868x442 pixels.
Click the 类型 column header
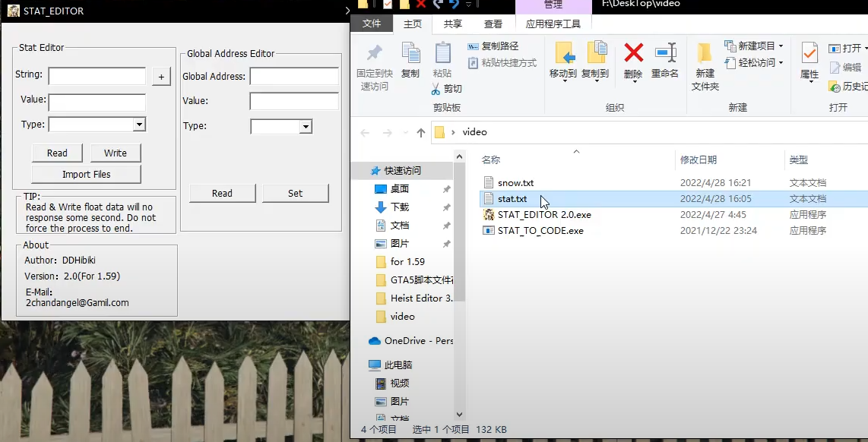pos(799,160)
